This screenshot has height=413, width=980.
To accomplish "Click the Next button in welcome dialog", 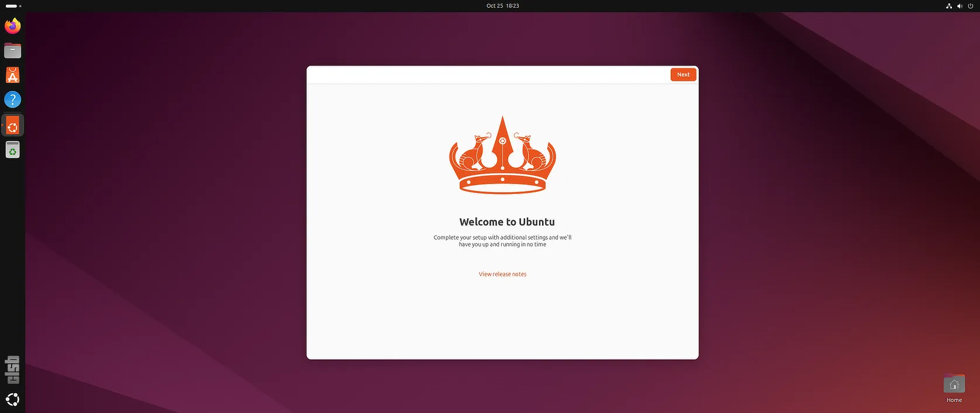I will tap(683, 75).
